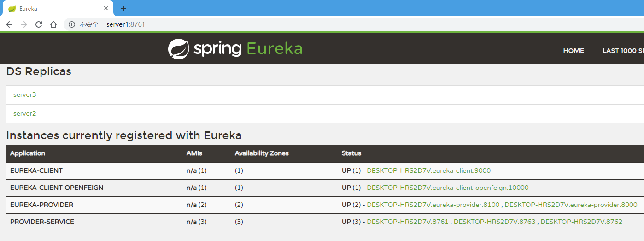
Task: Open the server3 replica link
Action: click(x=25, y=94)
